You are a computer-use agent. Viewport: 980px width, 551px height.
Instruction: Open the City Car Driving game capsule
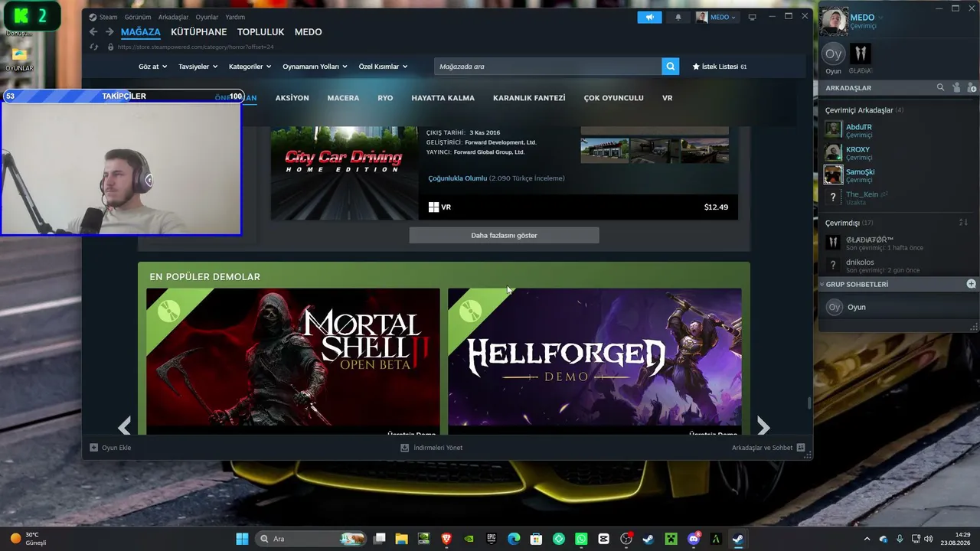click(345, 172)
